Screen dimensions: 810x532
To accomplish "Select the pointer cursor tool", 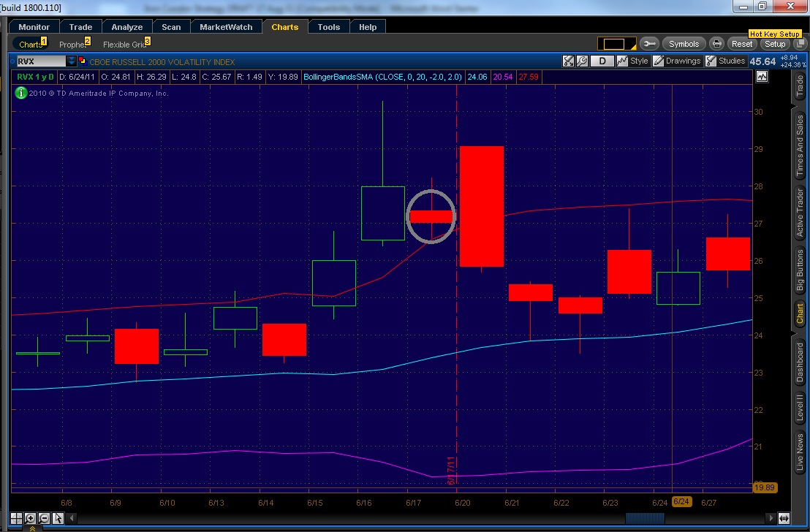I will click(58, 519).
